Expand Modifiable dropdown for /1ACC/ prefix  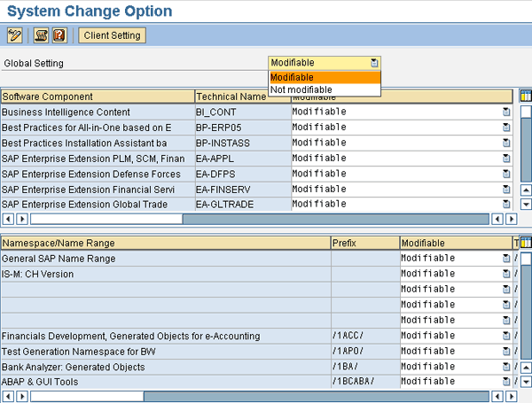click(x=506, y=336)
